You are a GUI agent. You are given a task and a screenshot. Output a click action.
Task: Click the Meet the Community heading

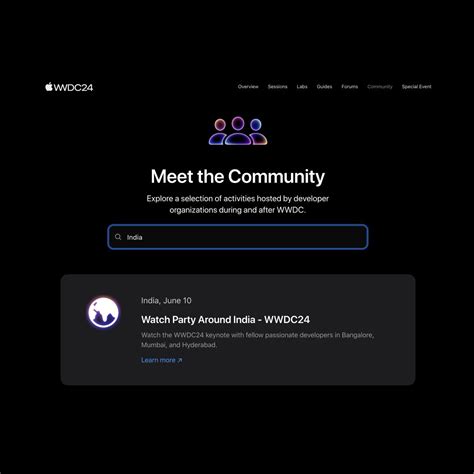(x=238, y=176)
